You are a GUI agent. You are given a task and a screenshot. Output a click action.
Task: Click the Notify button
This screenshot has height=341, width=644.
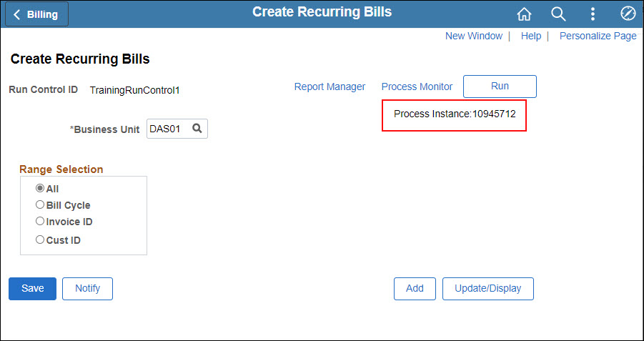click(87, 289)
